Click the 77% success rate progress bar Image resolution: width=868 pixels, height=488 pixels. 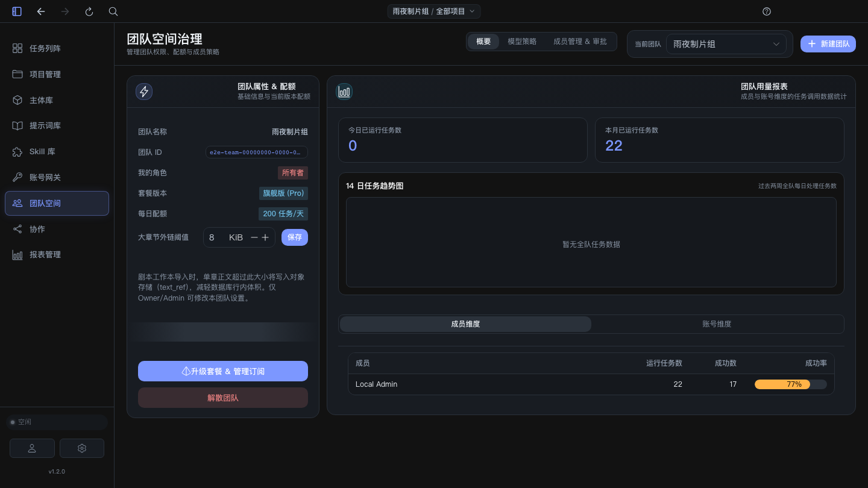(x=791, y=384)
